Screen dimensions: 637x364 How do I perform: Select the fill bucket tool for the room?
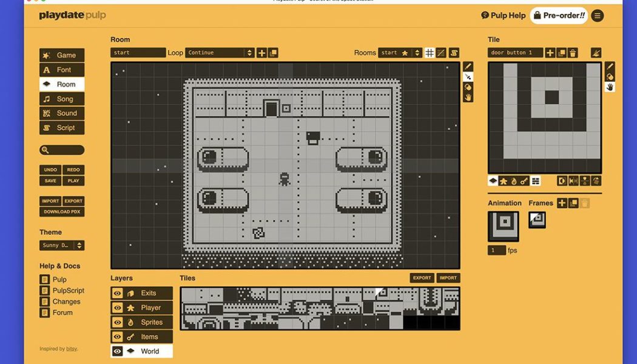pyautogui.click(x=467, y=86)
